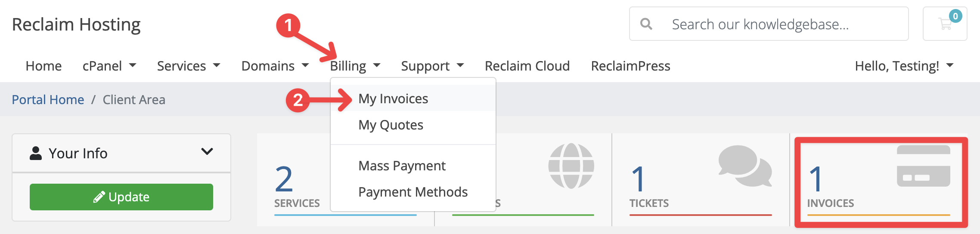This screenshot has width=980, height=234.
Task: Click the user icon beside Your Info
Action: [x=36, y=153]
